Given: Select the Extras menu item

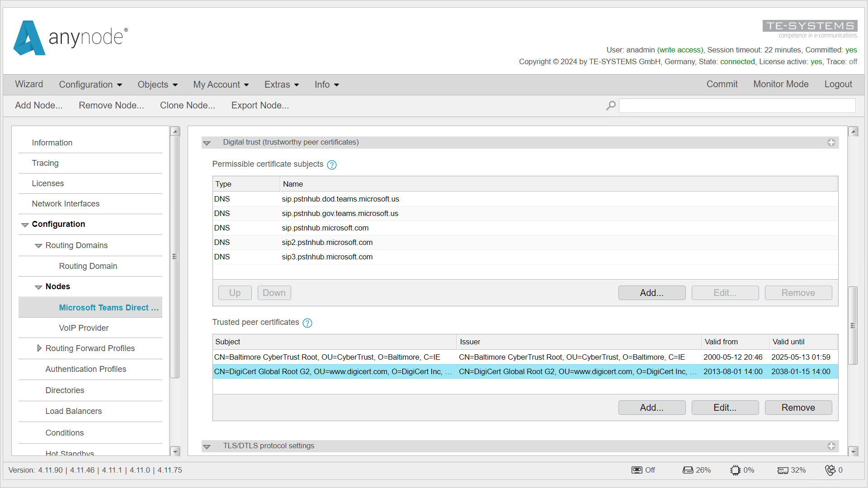Looking at the screenshot, I should pos(281,84).
